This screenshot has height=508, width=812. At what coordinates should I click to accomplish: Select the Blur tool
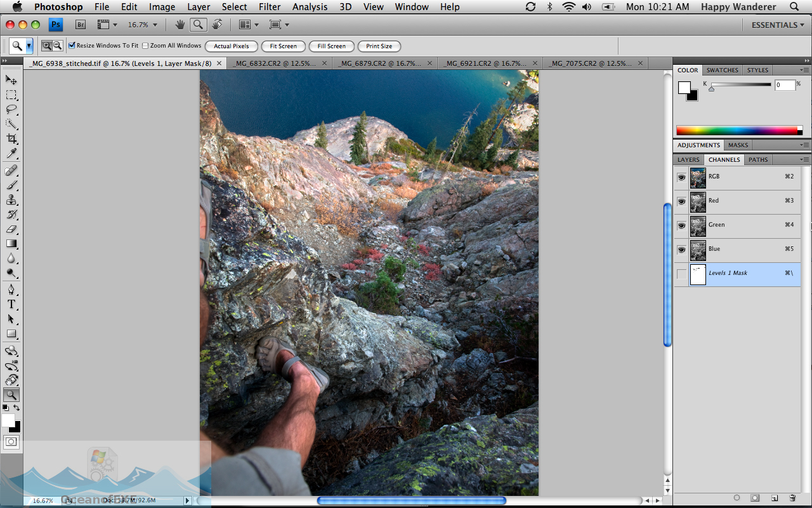(11, 258)
